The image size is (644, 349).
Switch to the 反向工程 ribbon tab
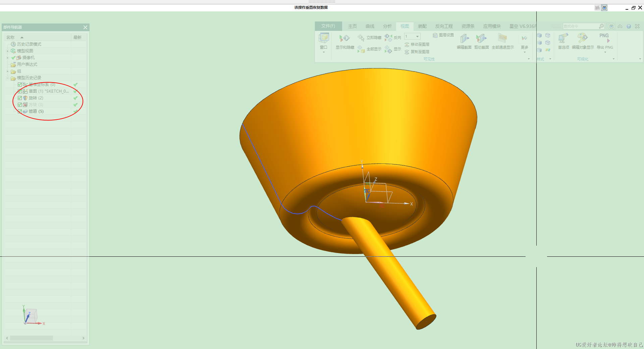click(x=444, y=26)
